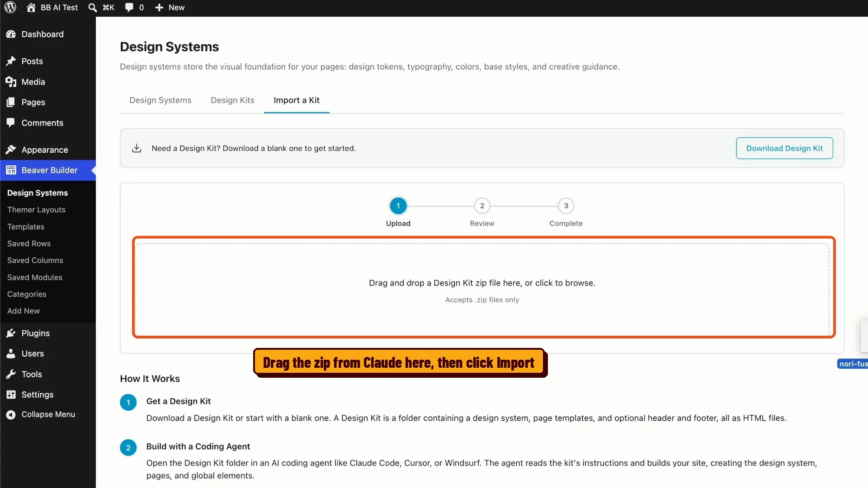Click the Comments speech bubble sidebar icon
This screenshot has width=868, height=488.
point(11,123)
